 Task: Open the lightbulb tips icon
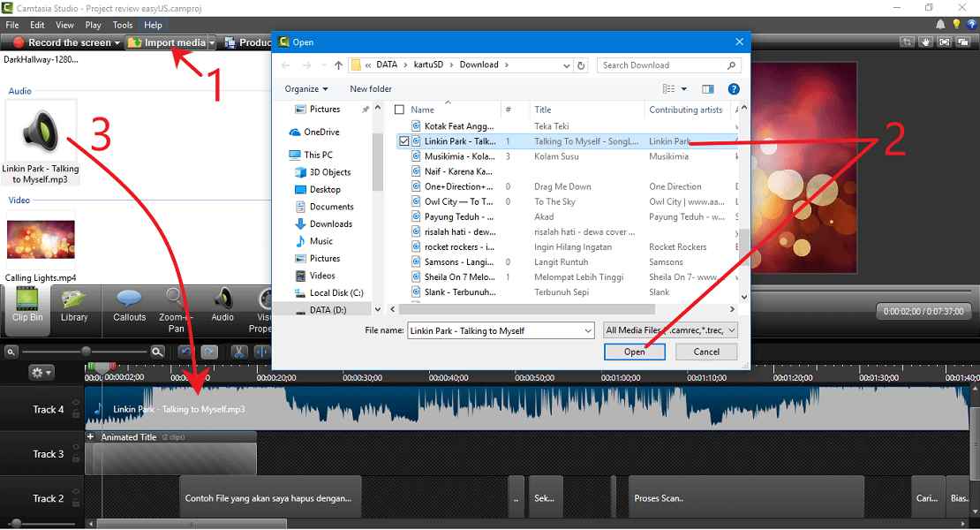tap(956, 25)
